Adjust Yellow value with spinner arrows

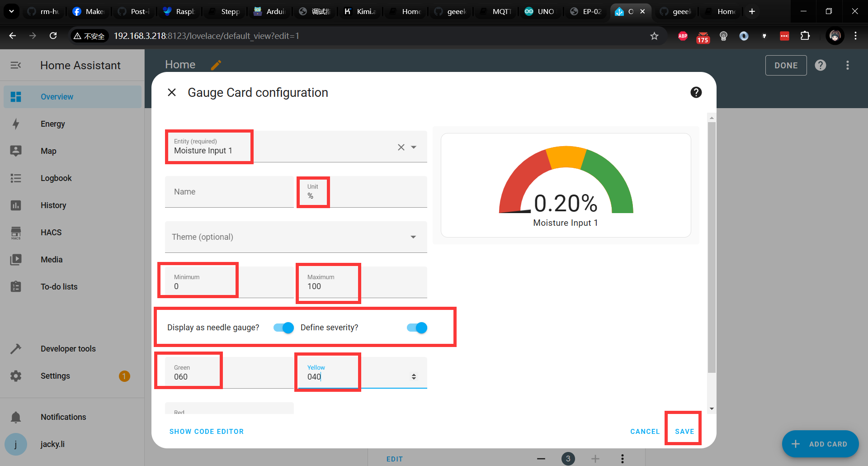414,376
